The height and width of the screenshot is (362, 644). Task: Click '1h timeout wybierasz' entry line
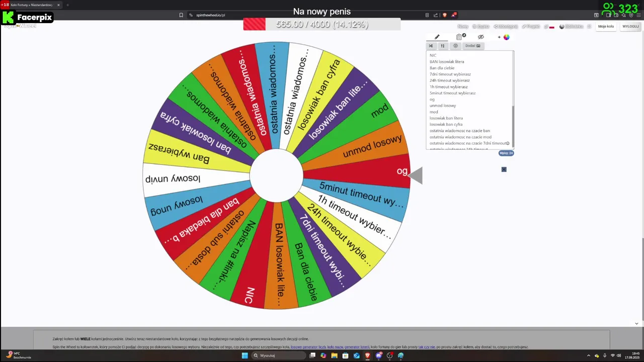[449, 86]
